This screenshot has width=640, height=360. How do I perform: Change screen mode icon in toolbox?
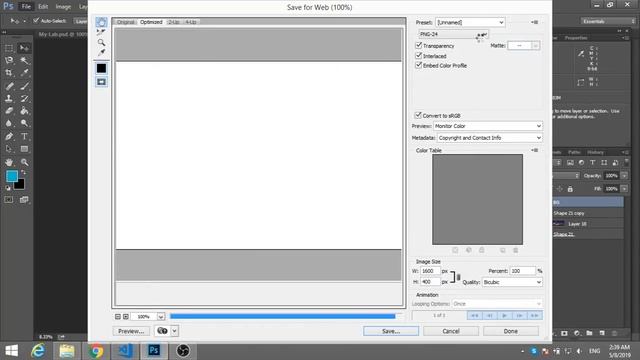point(24,200)
